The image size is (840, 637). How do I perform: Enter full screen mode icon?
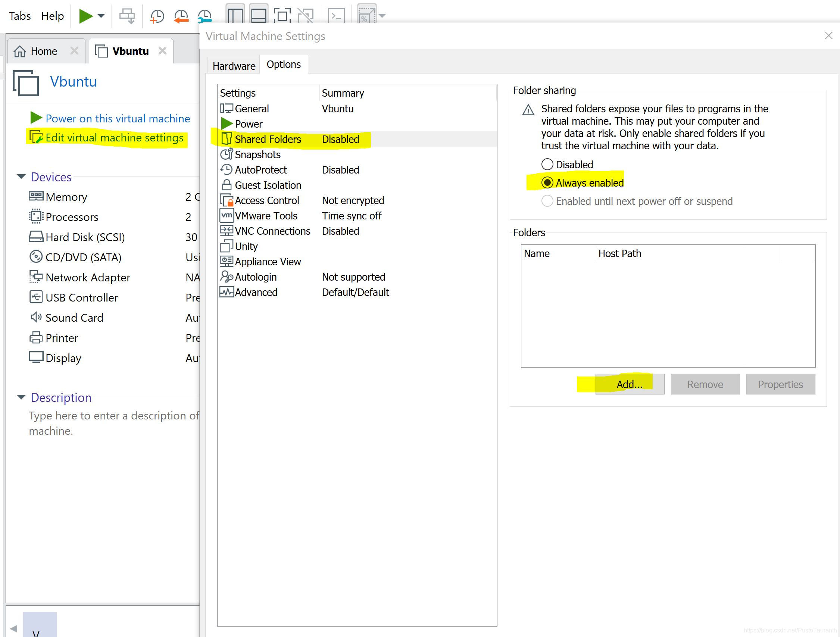282,16
